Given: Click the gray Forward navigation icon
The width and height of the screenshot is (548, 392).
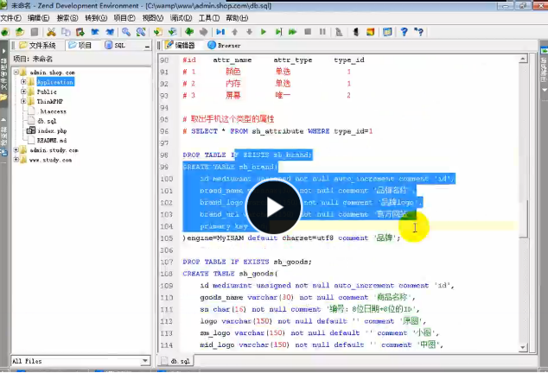Looking at the screenshot, I should [x=203, y=32].
